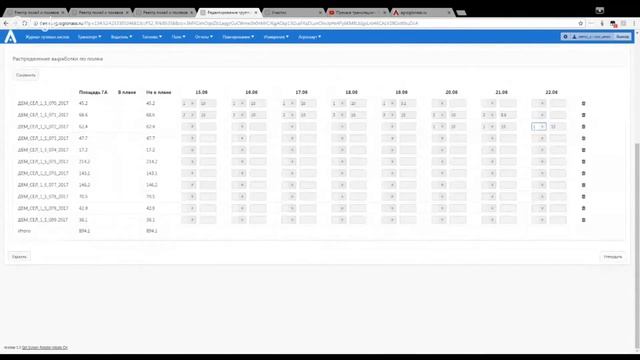The width and height of the screenshot is (640, 360).
Task: Click the red extension icon in browser toolbar
Action: (x=613, y=24)
